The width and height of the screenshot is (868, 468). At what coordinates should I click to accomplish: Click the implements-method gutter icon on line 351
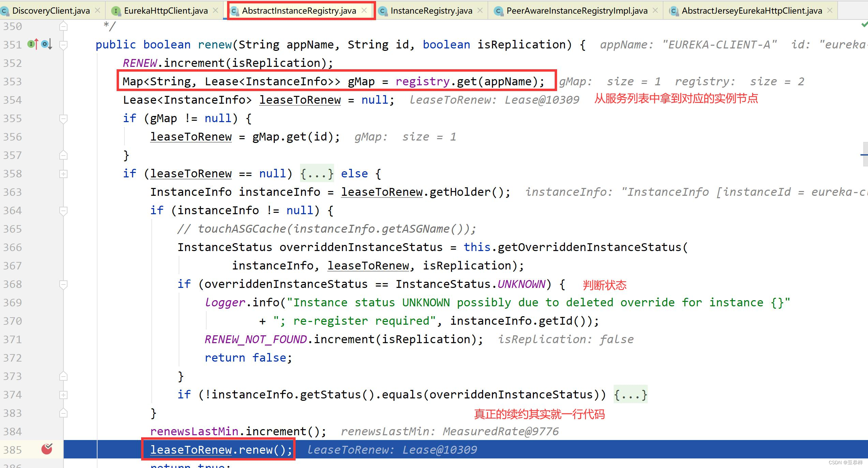(33, 44)
